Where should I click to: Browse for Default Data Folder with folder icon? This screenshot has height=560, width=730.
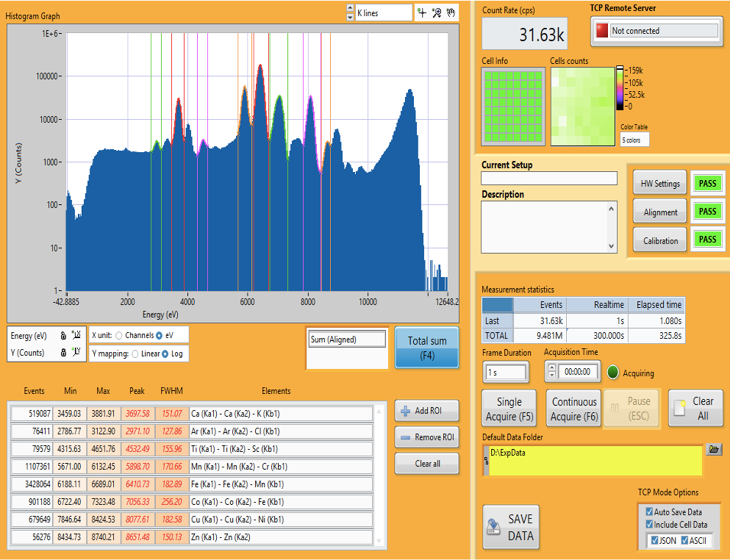tap(714, 449)
